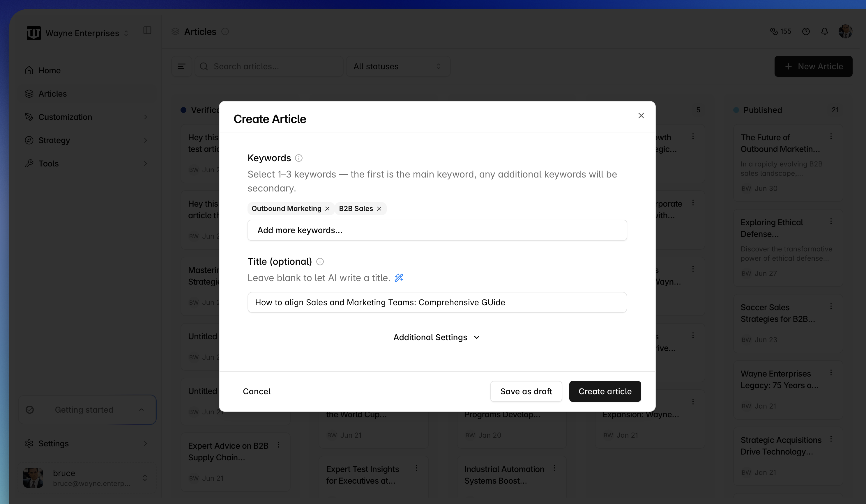The image size is (866, 504).
Task: Remove the B2B Sales keyword chip
Action: coord(379,208)
